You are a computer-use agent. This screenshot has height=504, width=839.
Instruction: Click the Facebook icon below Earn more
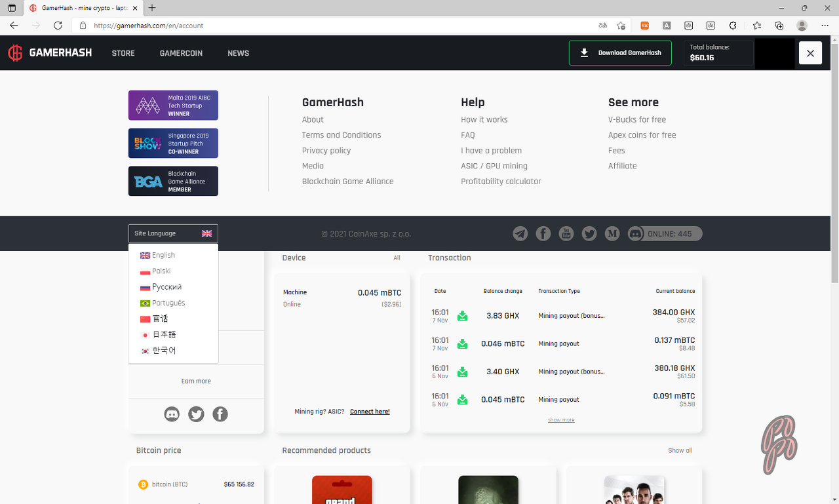click(220, 414)
